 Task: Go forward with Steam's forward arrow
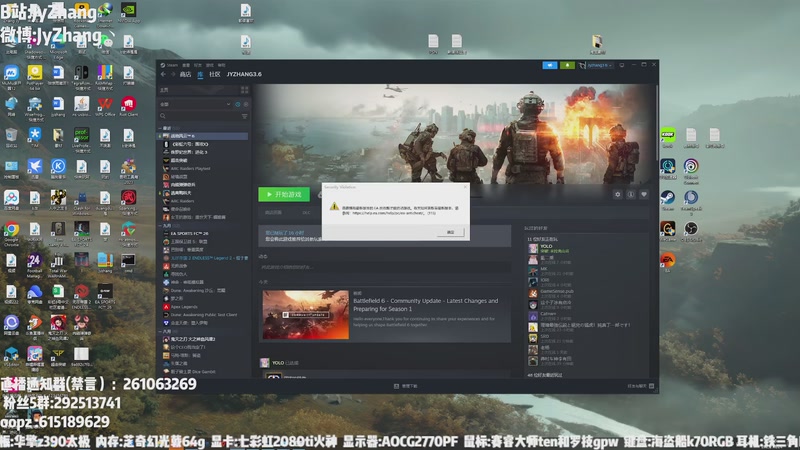[x=173, y=74]
